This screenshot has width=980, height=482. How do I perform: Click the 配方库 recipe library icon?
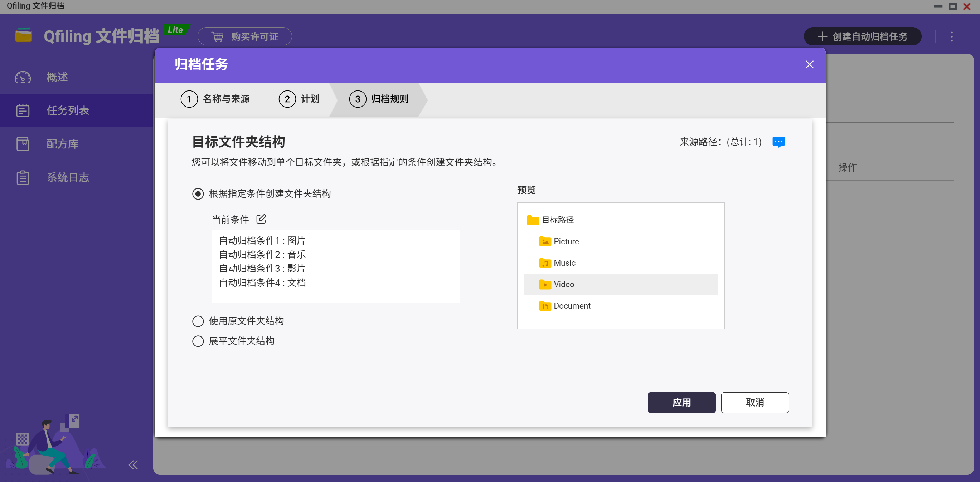point(23,144)
